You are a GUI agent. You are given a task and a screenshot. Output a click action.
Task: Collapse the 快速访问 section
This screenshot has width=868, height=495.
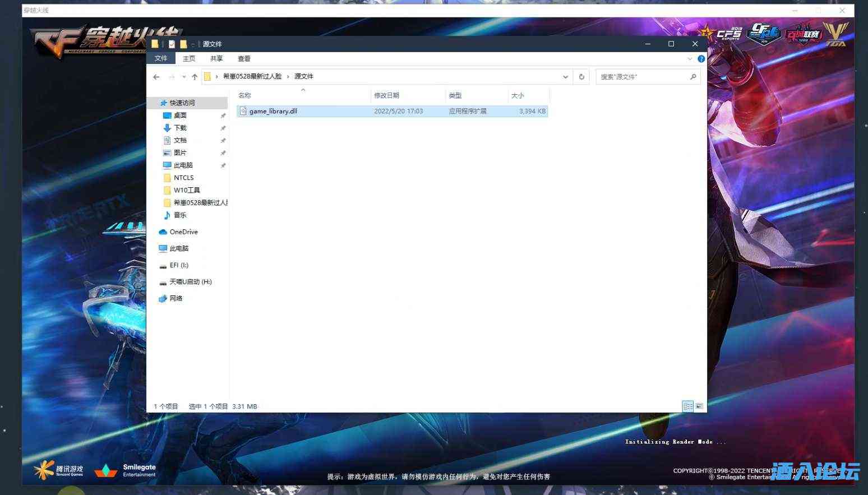[x=155, y=103]
